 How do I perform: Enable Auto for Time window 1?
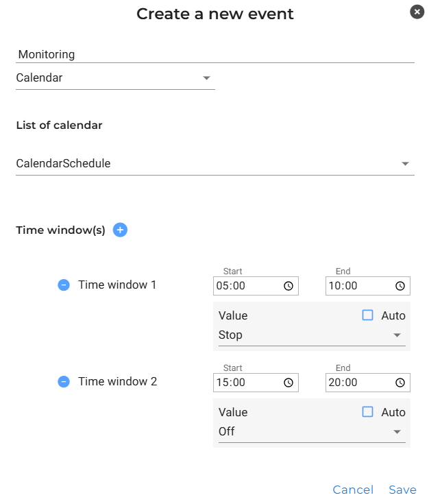coord(368,315)
